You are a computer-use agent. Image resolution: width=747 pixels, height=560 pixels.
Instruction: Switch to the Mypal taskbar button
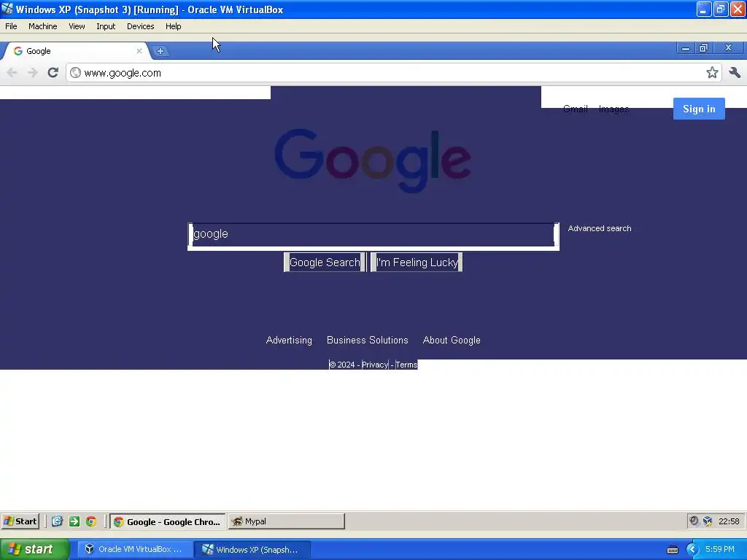[x=286, y=521]
